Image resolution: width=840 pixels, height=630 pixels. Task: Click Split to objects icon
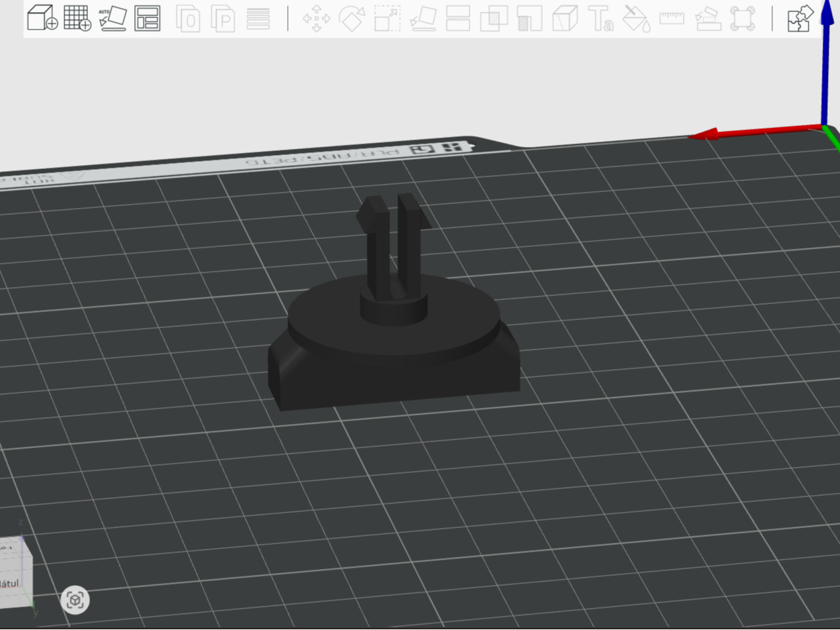[x=189, y=19]
